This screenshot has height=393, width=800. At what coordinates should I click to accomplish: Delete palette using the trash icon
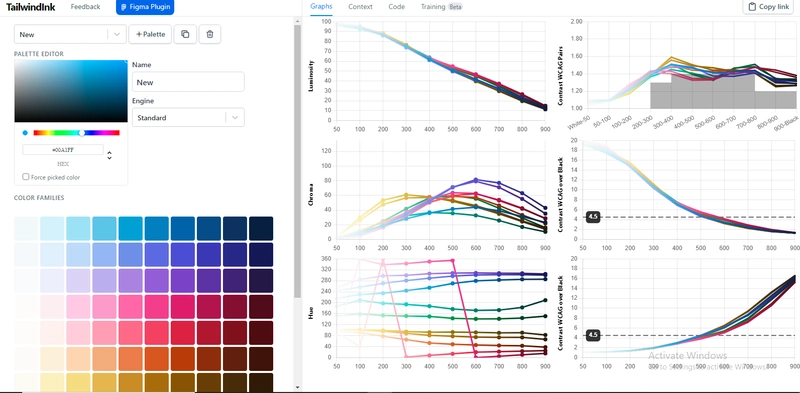(210, 34)
